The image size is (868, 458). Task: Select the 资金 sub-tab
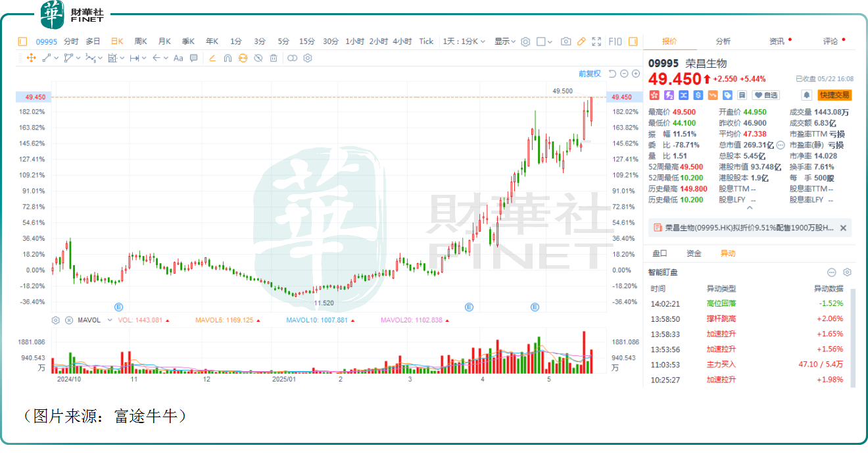pos(694,253)
